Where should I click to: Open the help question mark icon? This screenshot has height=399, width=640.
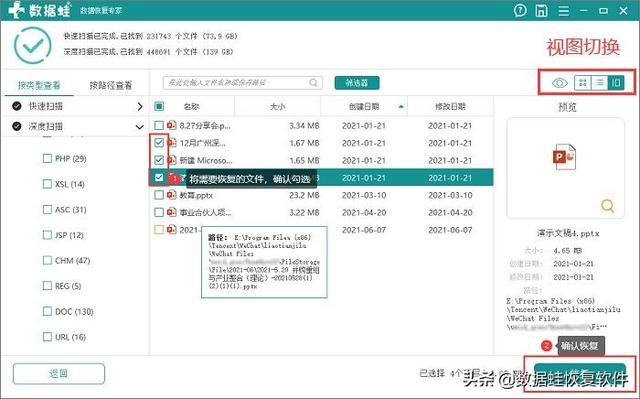click(x=520, y=10)
